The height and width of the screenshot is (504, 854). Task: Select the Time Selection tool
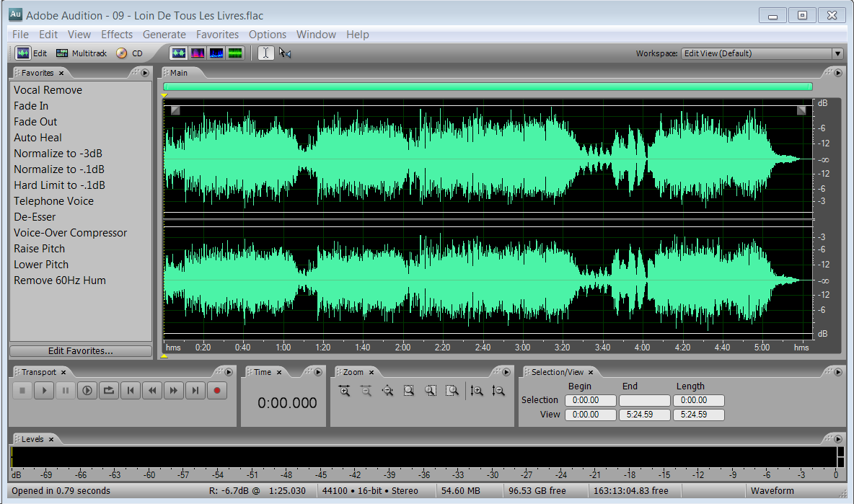[265, 53]
